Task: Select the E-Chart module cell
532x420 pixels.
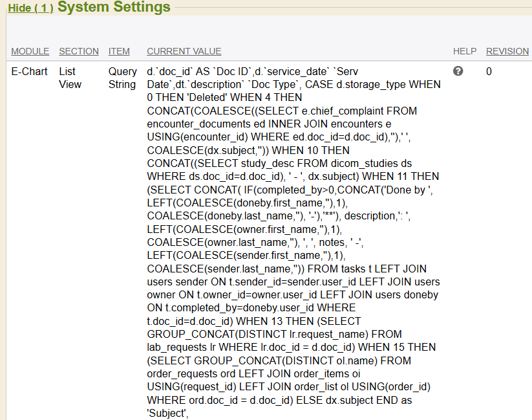Action: 30,71
